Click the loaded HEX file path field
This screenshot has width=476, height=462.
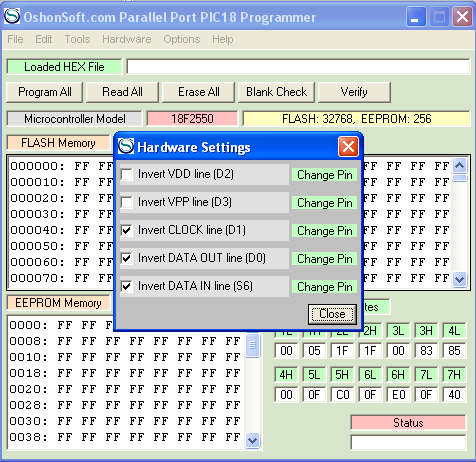pyautogui.click(x=298, y=67)
